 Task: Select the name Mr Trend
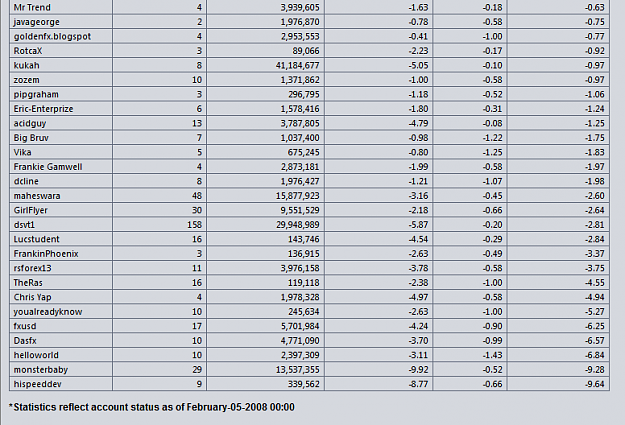(x=32, y=8)
